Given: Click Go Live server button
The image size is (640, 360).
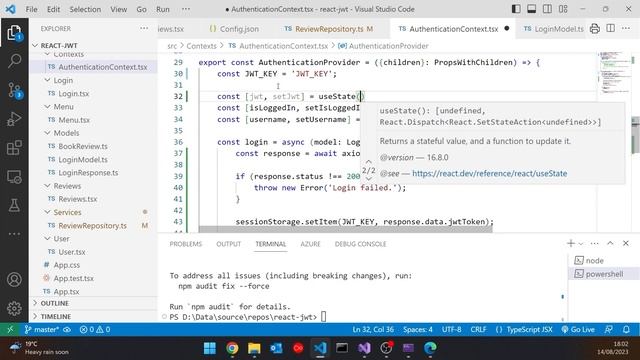Looking at the screenshot, I should pyautogui.click(x=578, y=329).
